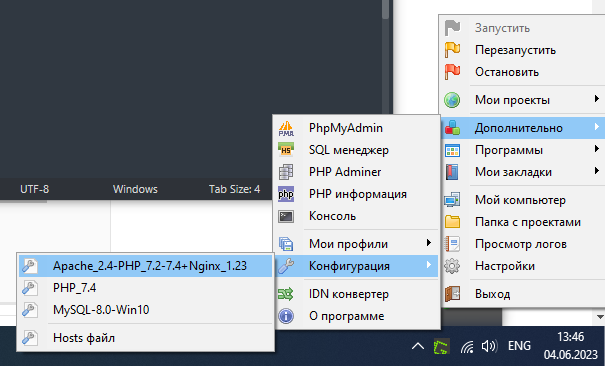Click the disks icon beside Мои профили

click(286, 244)
